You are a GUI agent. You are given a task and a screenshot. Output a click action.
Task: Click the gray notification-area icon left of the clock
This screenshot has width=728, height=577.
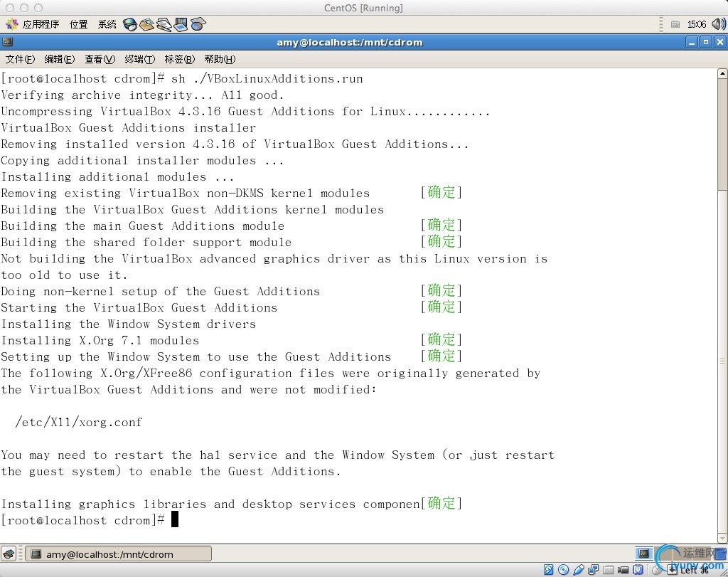click(675, 24)
